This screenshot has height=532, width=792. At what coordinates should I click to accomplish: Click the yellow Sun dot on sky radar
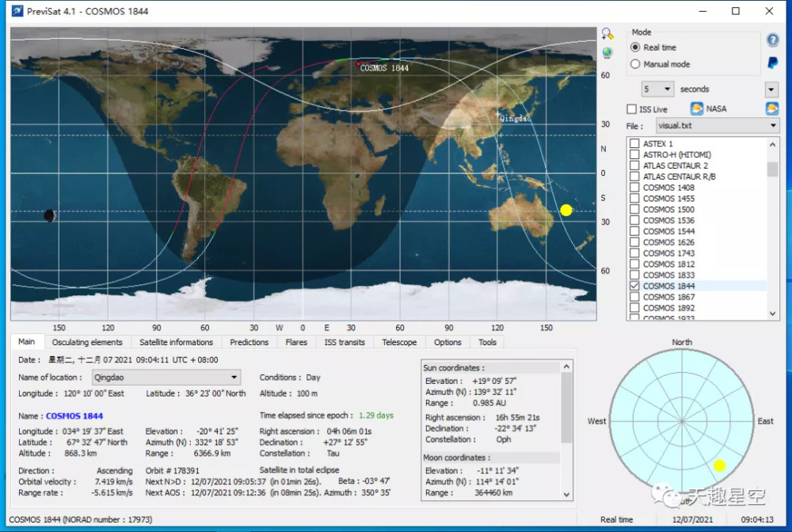719,465
